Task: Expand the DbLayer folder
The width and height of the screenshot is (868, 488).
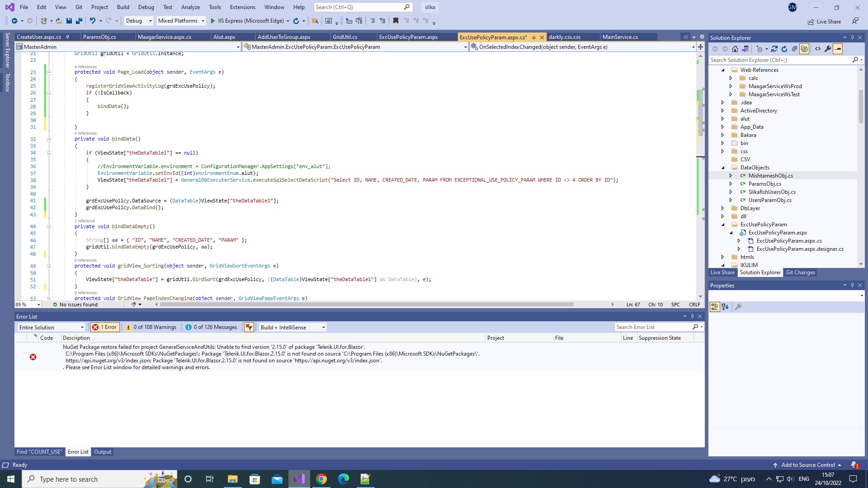Action: pyautogui.click(x=723, y=208)
